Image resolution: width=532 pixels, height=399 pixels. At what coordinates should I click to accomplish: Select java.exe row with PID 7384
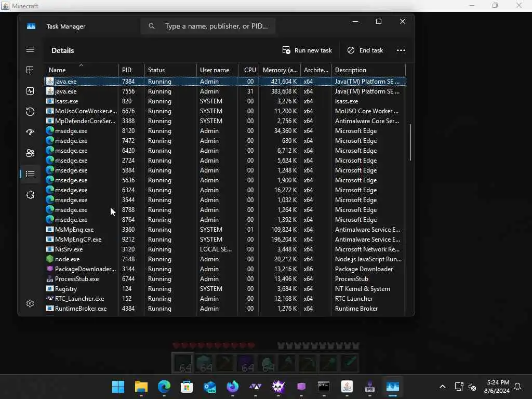coord(225,82)
